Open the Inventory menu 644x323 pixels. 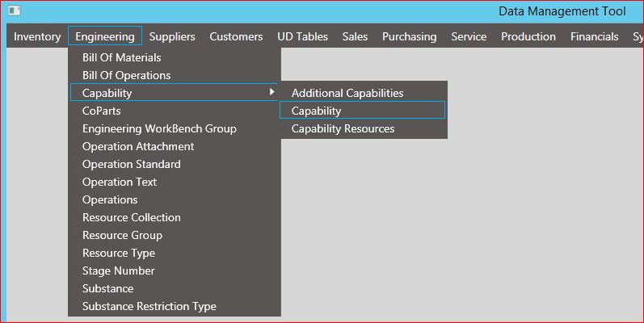[x=37, y=36]
